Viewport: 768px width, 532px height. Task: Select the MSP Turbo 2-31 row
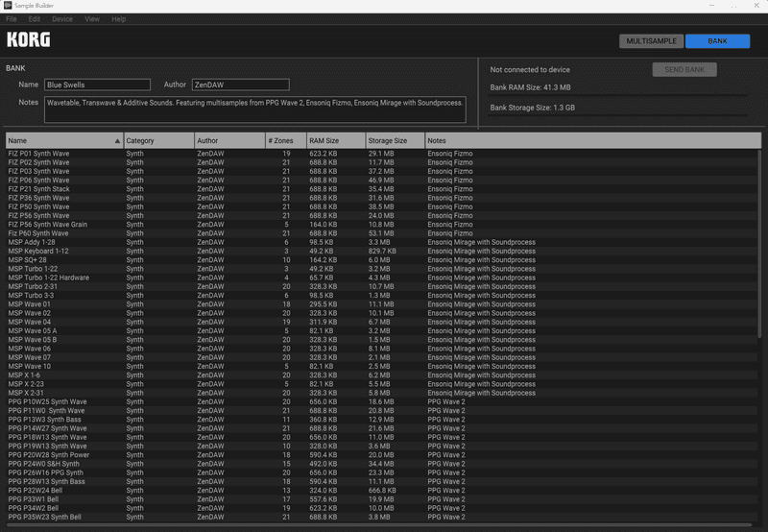pos(381,286)
